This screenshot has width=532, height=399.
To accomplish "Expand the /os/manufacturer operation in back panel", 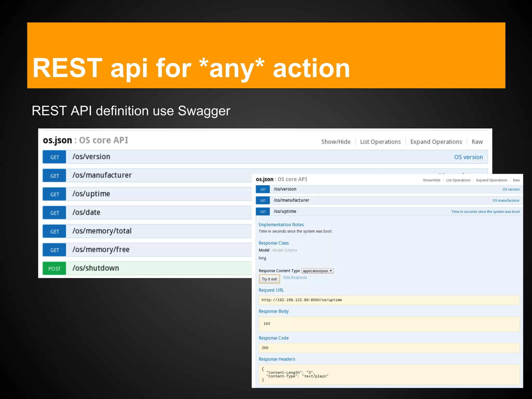I will (102, 175).
